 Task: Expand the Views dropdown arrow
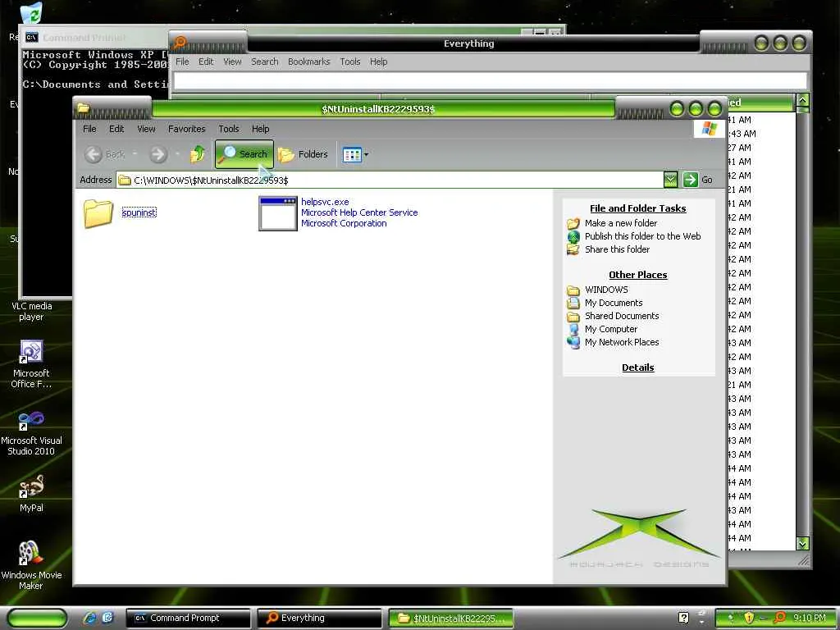367,155
